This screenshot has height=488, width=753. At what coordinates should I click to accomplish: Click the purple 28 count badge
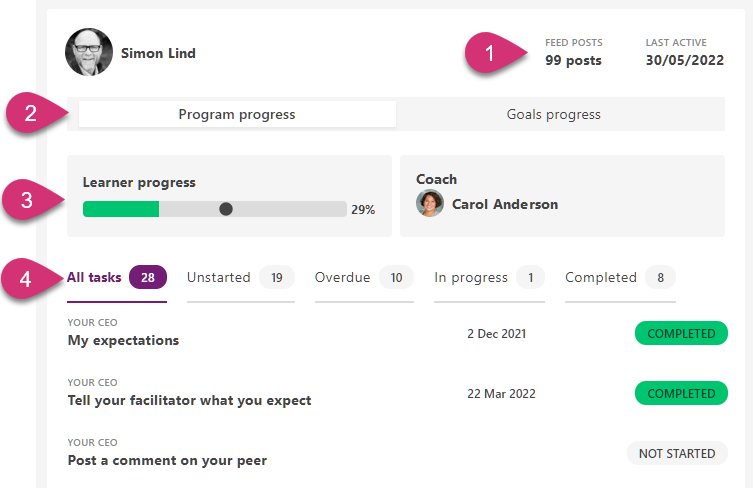pos(147,277)
